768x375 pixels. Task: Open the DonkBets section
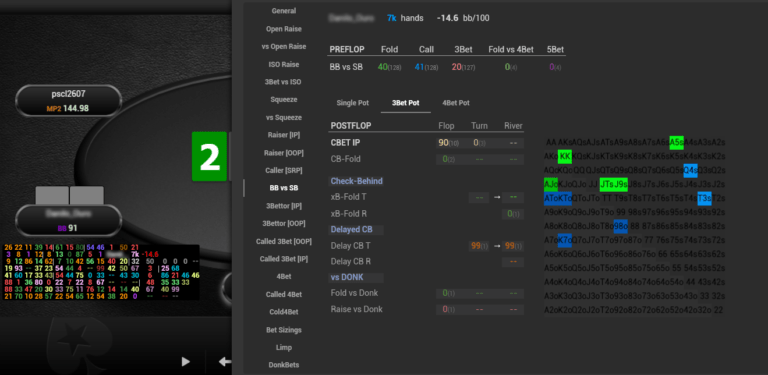[x=284, y=365]
